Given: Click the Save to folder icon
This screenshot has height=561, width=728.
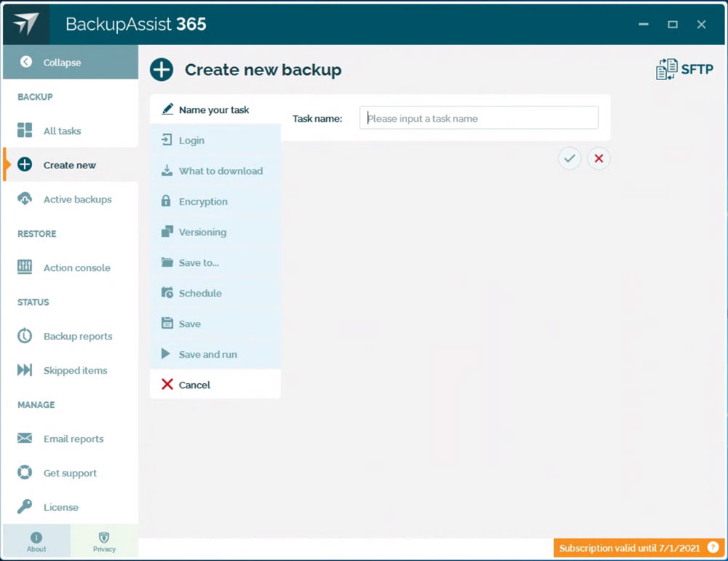Looking at the screenshot, I should (x=167, y=262).
